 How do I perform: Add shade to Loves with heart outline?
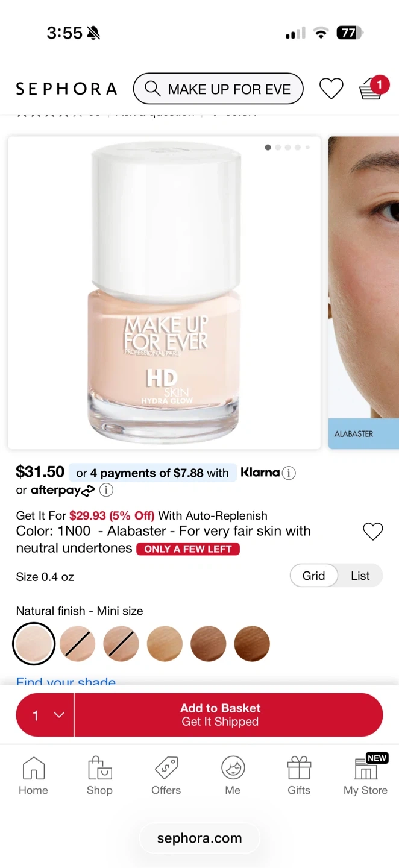pos(373,532)
